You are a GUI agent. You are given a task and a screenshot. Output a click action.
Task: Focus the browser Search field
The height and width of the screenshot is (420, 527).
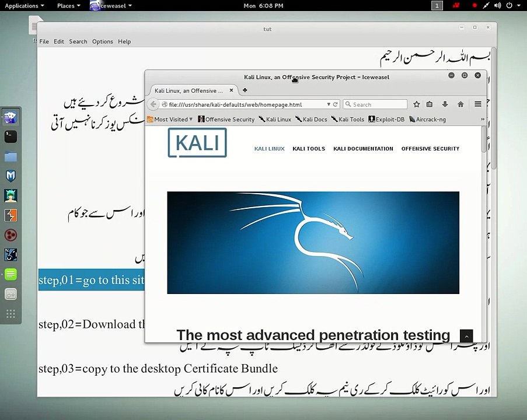pos(375,104)
